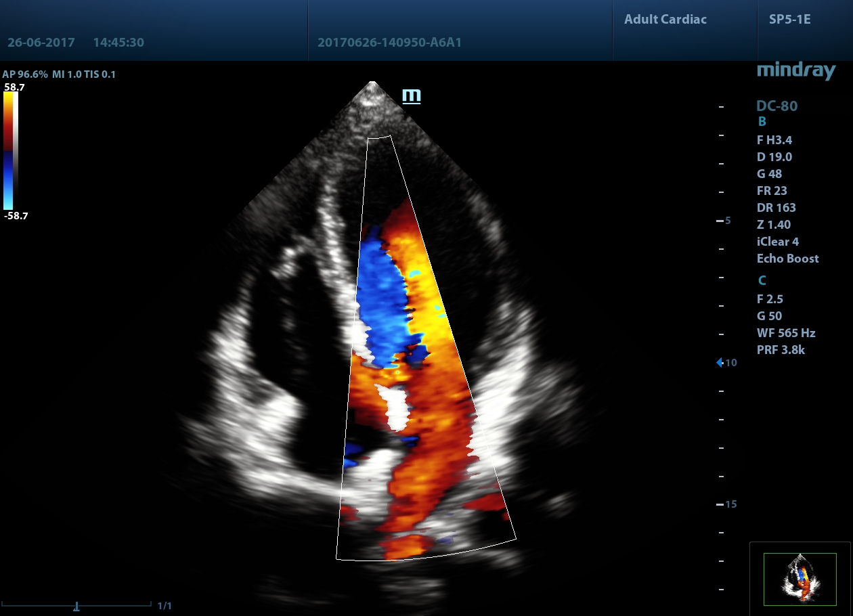Click the color Doppler velocity scale bar
Viewport: 853px width, 616px height.
tap(9, 150)
